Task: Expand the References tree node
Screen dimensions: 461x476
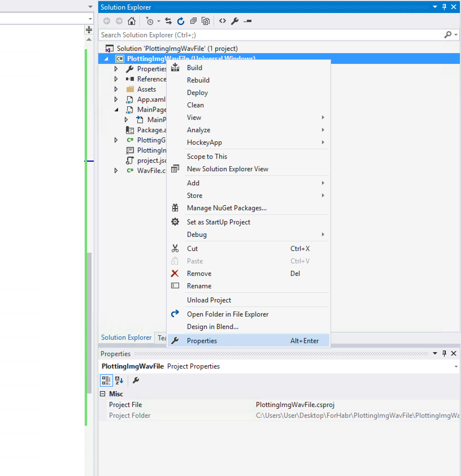Action: (x=116, y=79)
